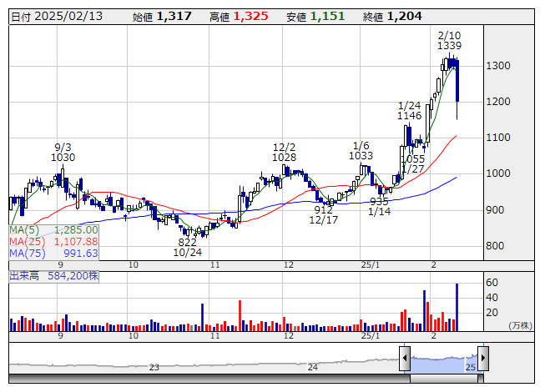This screenshot has width=545, height=392.
Task: Click the 高値 1,325 high price
Action: (239, 17)
